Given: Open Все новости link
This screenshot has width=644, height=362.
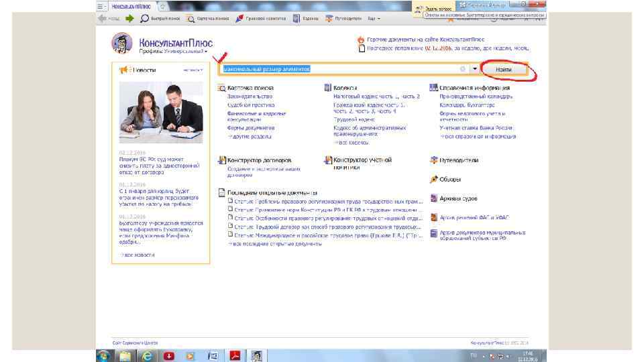Looking at the screenshot, I should 138,255.
